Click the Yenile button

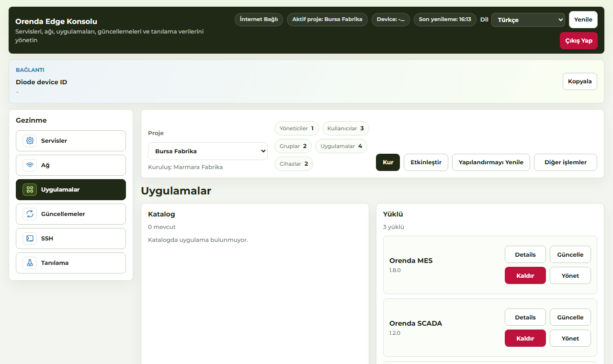click(x=583, y=20)
